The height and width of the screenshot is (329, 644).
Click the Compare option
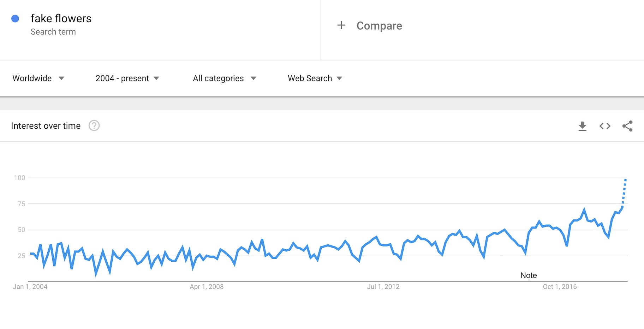379,25
